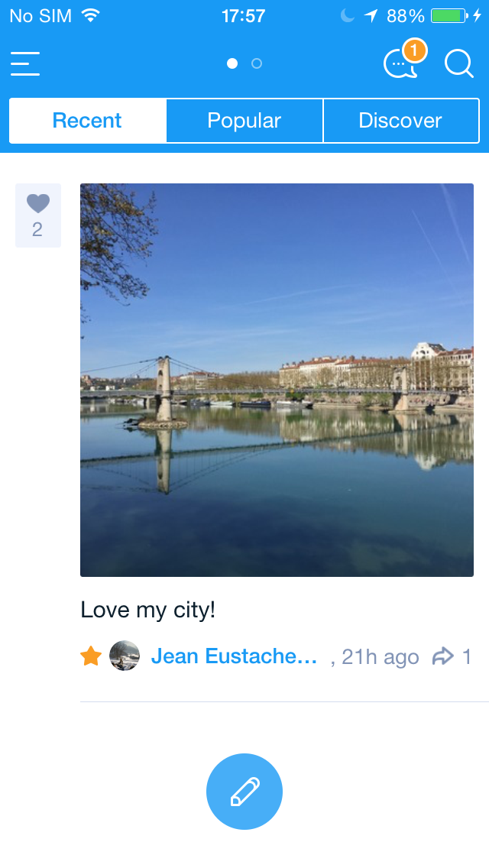Tap the 17:57 clock in status bar
This screenshot has height=868, width=489.
(243, 16)
